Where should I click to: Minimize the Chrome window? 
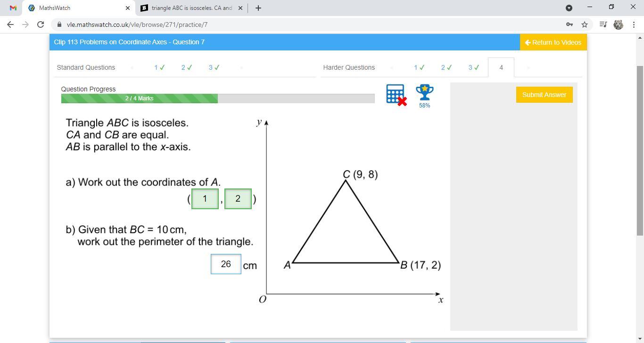coord(590,7)
